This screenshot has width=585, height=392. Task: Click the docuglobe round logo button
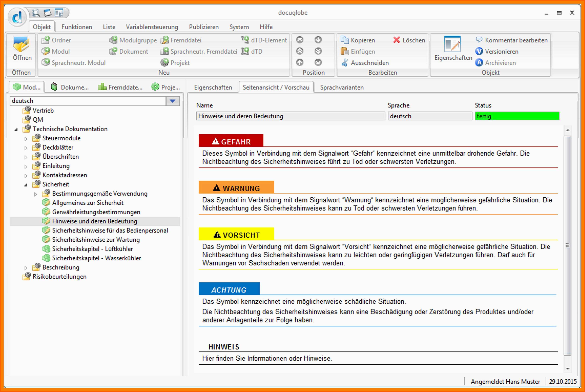[17, 17]
